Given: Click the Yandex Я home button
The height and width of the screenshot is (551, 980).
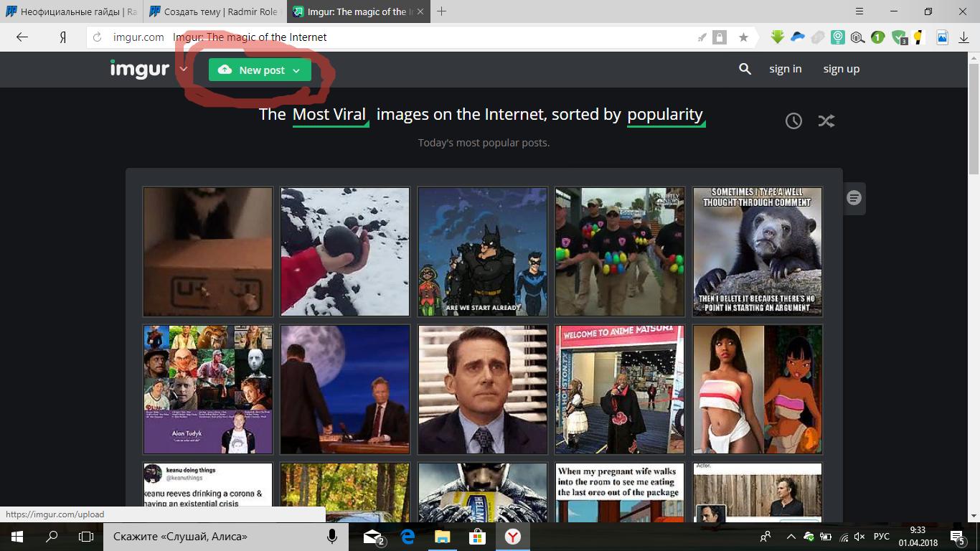Looking at the screenshot, I should [63, 37].
